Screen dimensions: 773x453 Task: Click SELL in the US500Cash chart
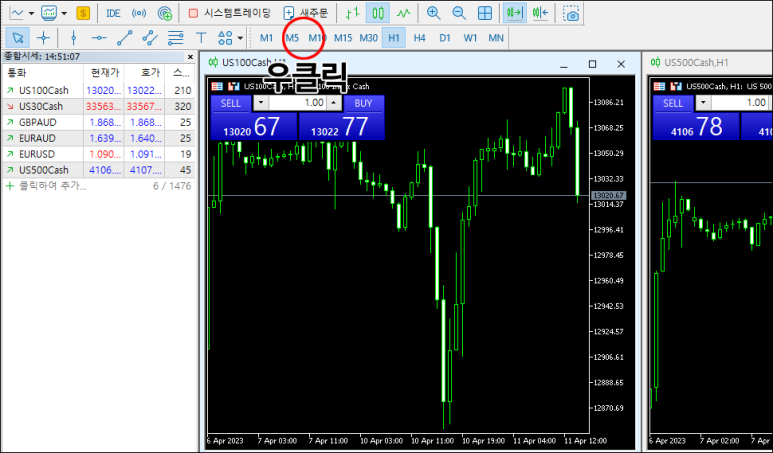pos(673,104)
